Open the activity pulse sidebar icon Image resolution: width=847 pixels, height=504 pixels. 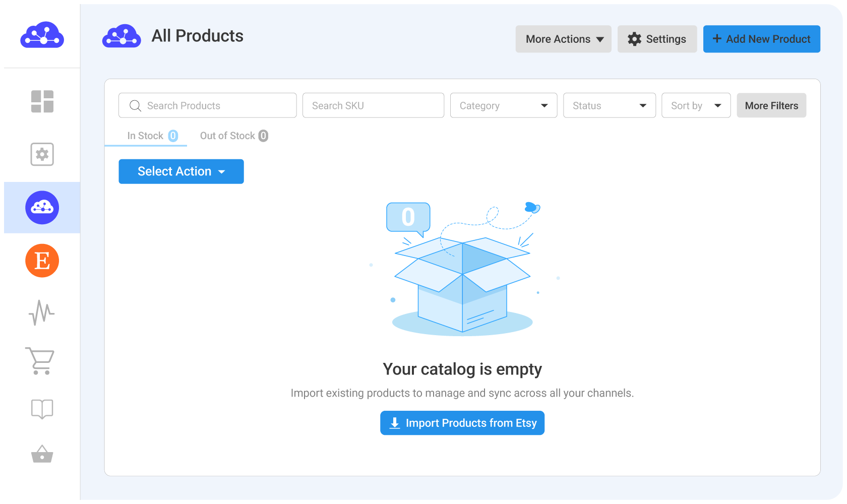click(42, 313)
